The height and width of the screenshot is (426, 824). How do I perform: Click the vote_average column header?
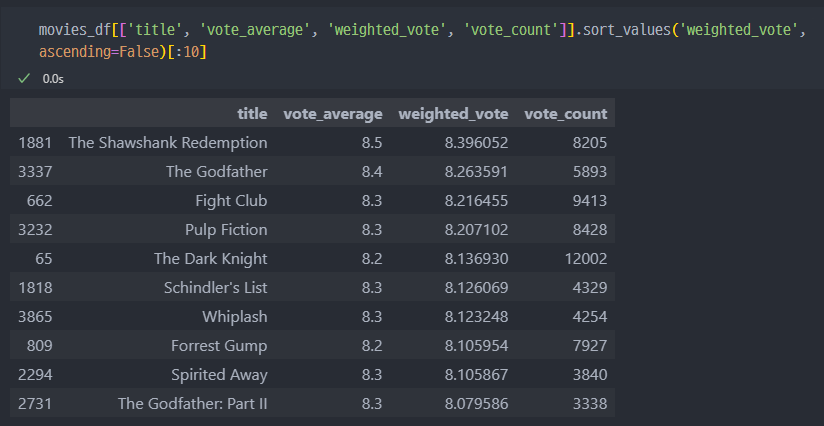(x=333, y=114)
